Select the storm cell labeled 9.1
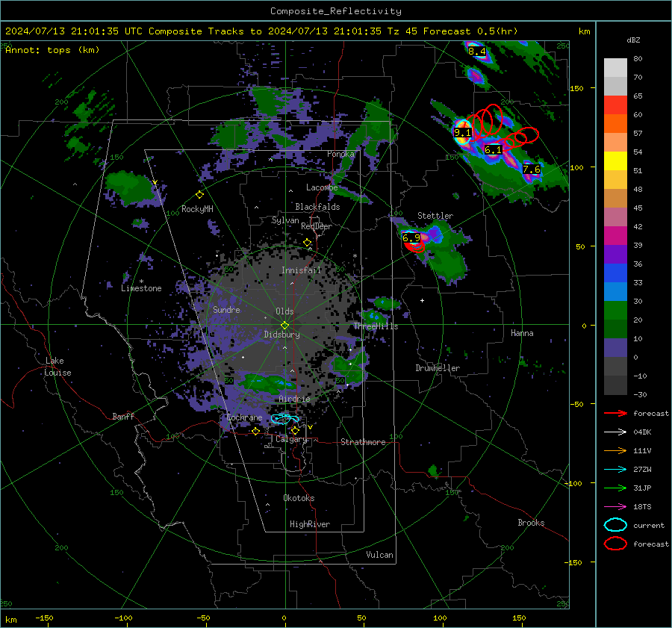 click(462, 133)
